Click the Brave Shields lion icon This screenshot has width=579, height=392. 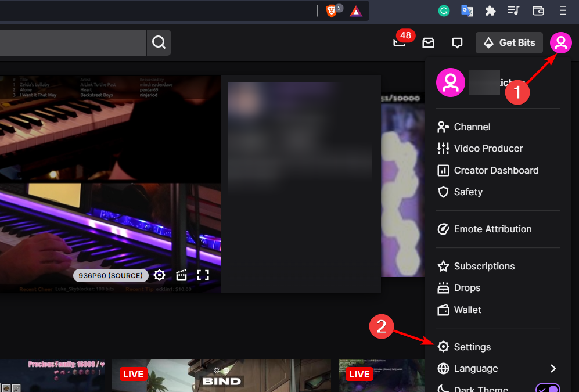(331, 11)
